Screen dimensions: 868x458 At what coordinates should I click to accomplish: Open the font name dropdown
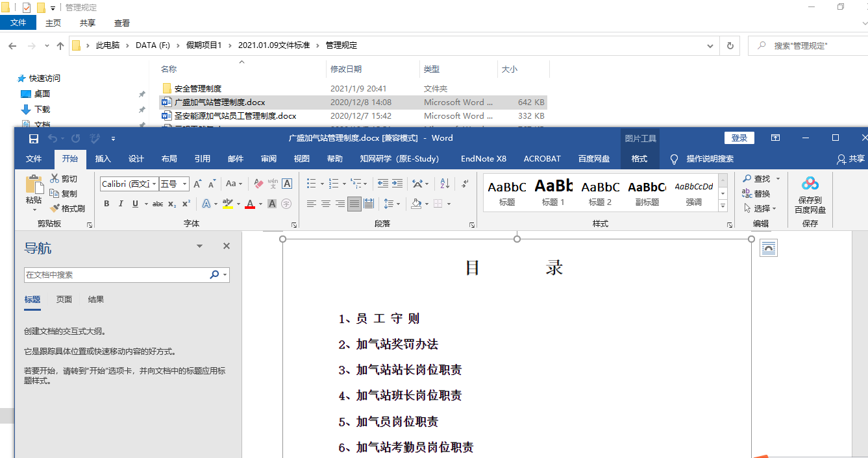click(155, 184)
